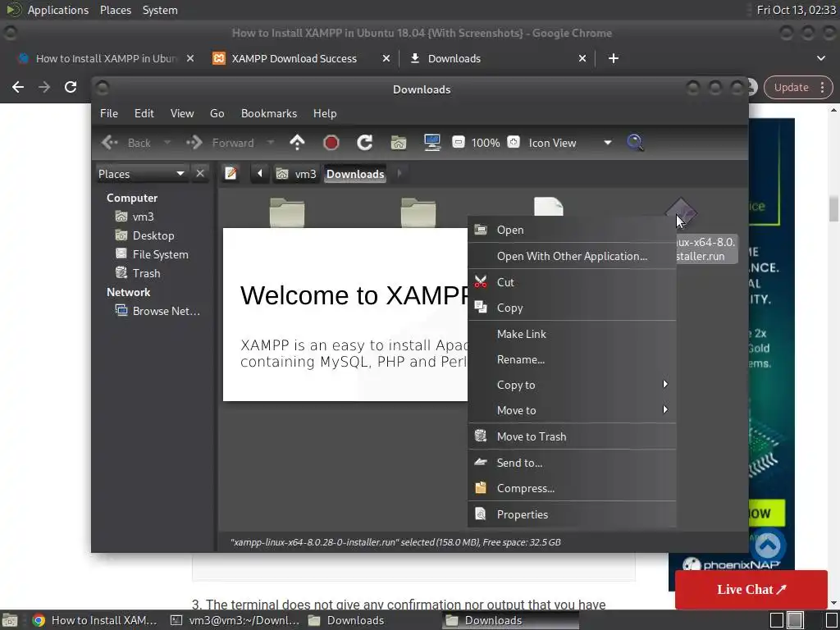840x630 pixels.
Task: Toggle location text entry pencil icon
Action: click(231, 174)
